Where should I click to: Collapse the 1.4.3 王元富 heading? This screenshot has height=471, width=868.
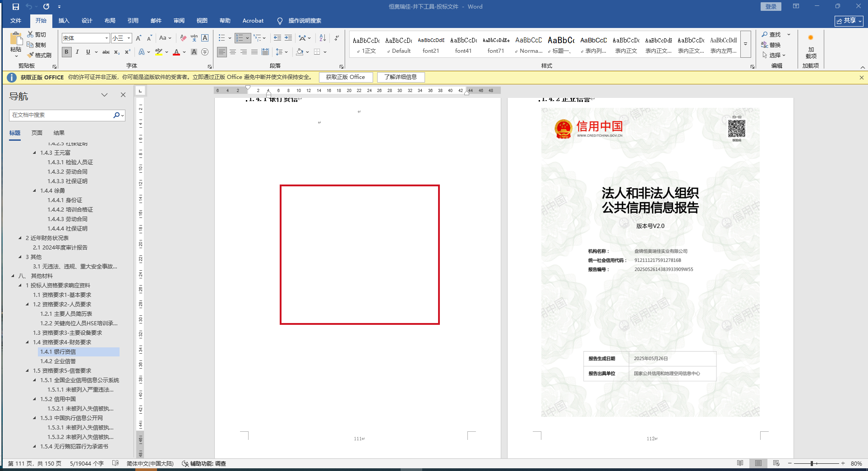pyautogui.click(x=35, y=153)
